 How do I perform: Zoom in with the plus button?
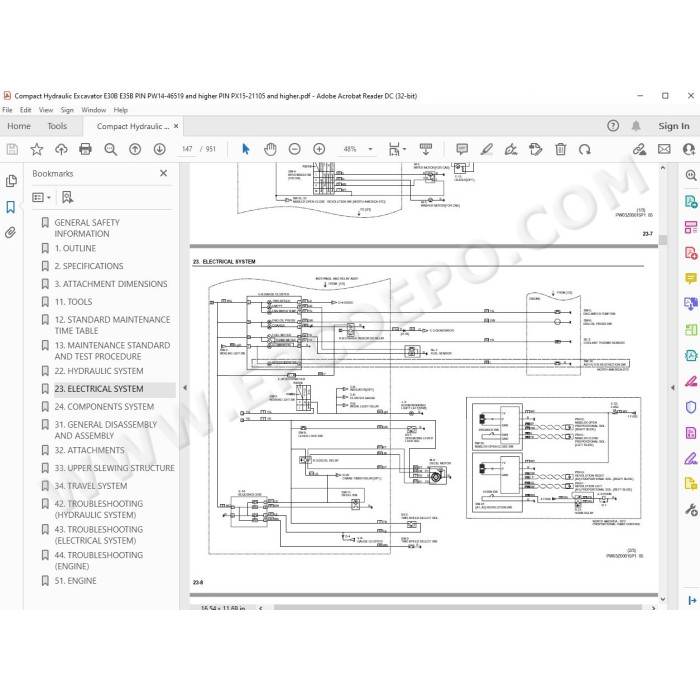pyautogui.click(x=319, y=149)
